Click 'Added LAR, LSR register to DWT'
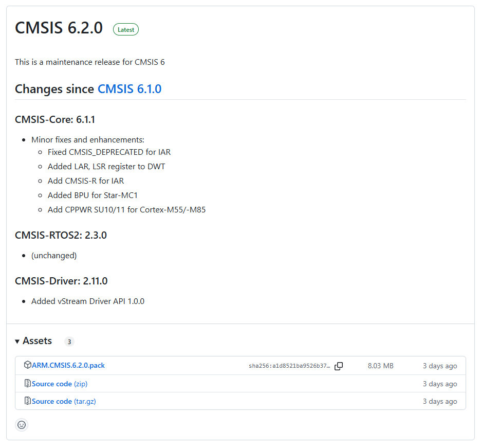480x448 pixels. coord(106,166)
